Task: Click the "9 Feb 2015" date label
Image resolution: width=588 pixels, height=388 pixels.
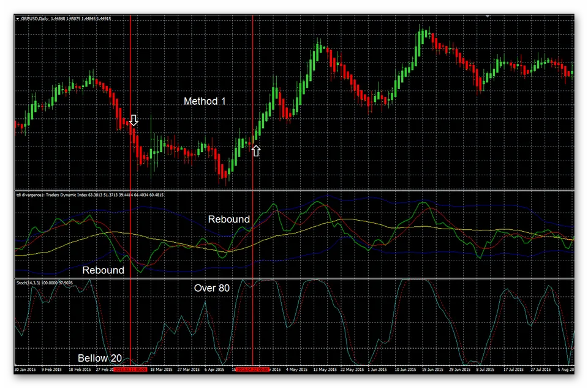Action: point(51,370)
